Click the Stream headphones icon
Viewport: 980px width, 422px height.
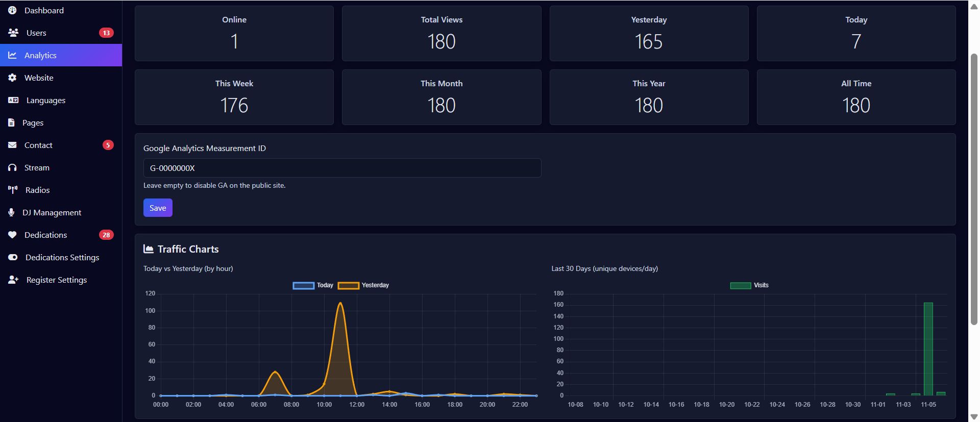click(x=12, y=167)
